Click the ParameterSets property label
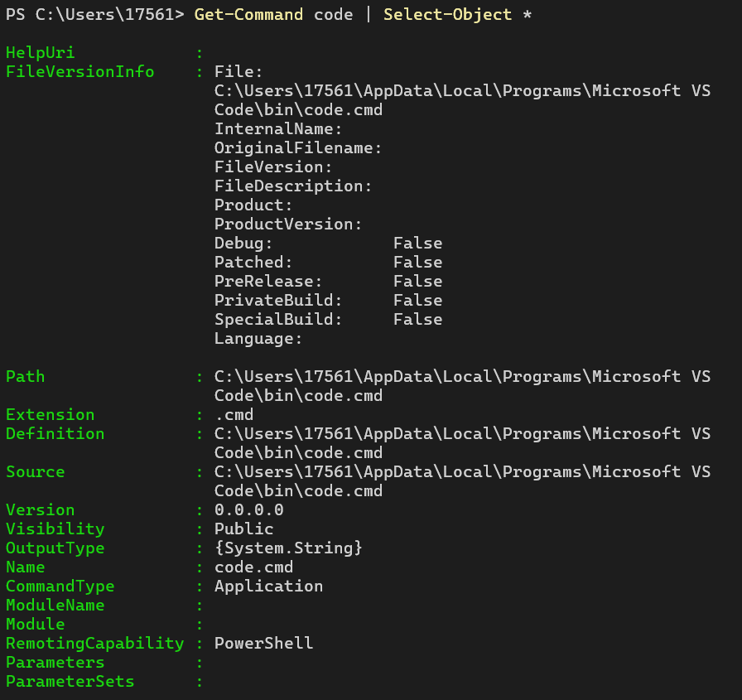The image size is (742, 700). (x=70, y=682)
